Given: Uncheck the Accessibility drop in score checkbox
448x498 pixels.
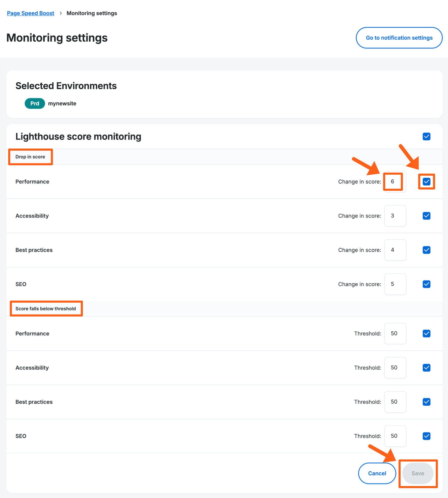Looking at the screenshot, I should coord(426,216).
